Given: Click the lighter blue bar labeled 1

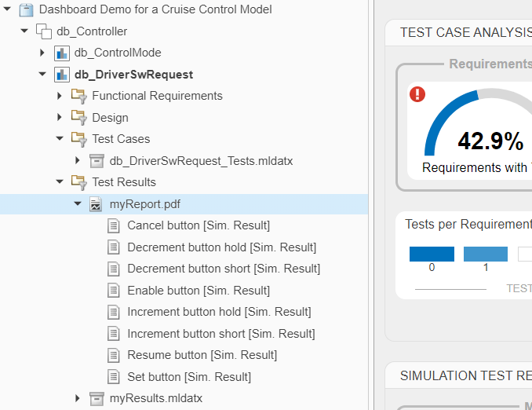Looking at the screenshot, I should 486,254.
